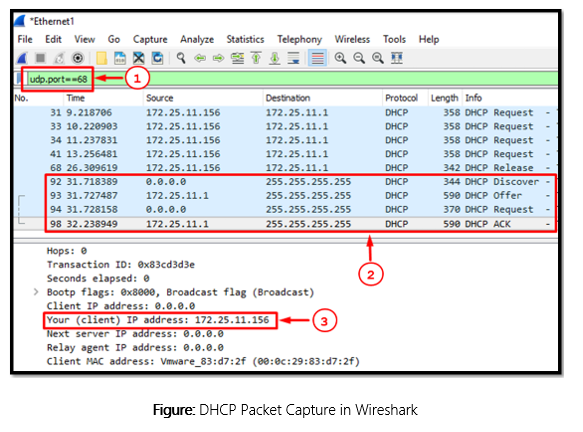Viewport: 583px width, 432px height.
Task: Toggle packet list colorization button
Action: click(x=318, y=58)
